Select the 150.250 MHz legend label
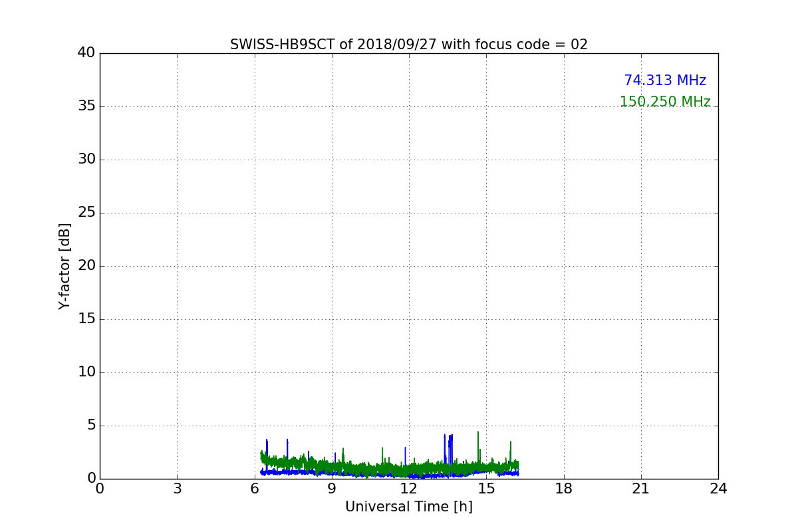Image resolution: width=798 pixels, height=532 pixels. point(665,102)
